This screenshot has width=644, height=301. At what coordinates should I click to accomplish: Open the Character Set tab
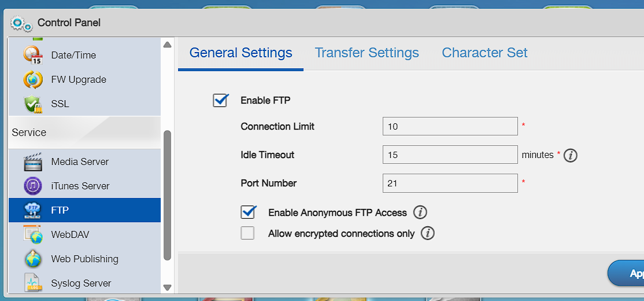click(x=484, y=53)
